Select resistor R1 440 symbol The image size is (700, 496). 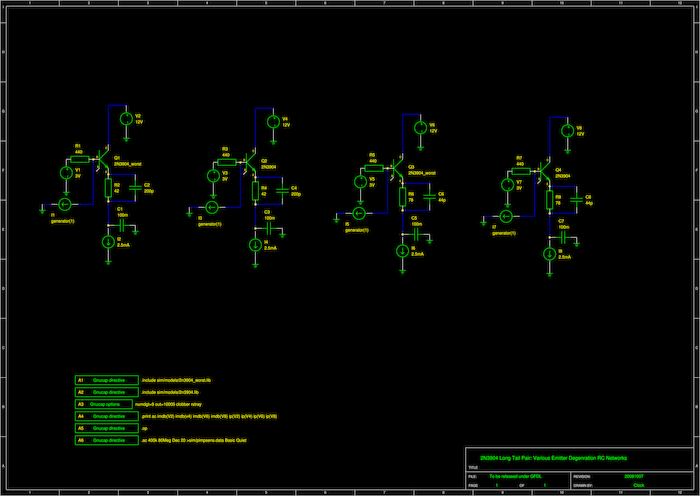point(80,159)
